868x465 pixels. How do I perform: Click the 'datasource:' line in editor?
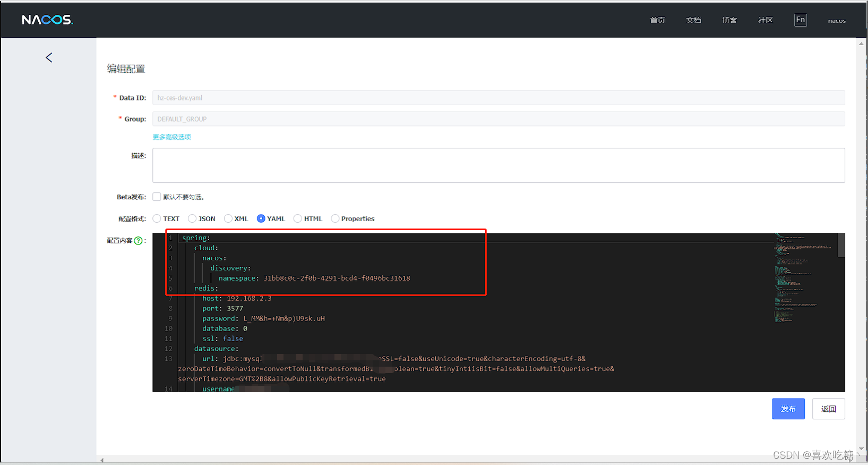(x=216, y=349)
